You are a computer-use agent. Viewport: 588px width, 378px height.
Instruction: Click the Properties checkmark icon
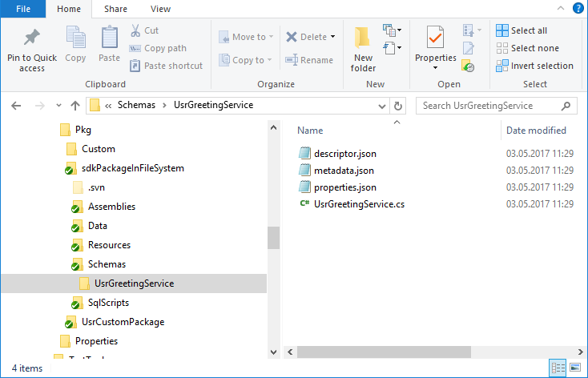pos(436,38)
